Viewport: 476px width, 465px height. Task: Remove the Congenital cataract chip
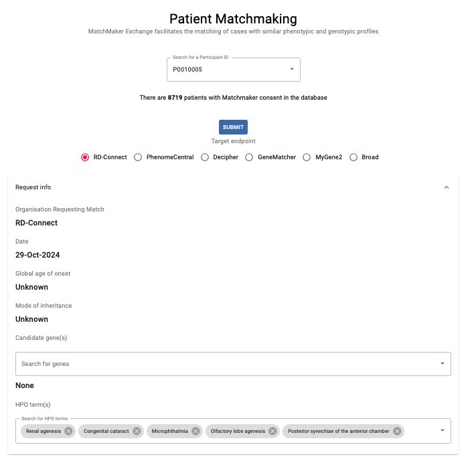point(137,432)
